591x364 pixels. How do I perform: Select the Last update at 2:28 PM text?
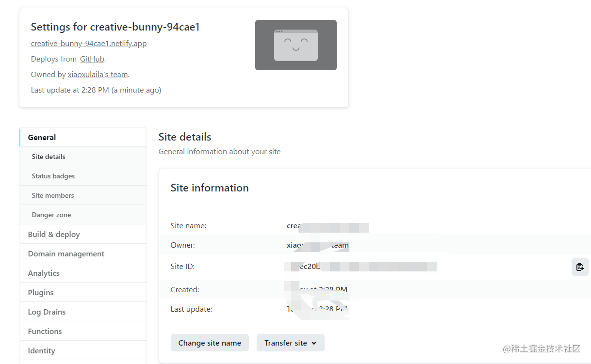(96, 90)
